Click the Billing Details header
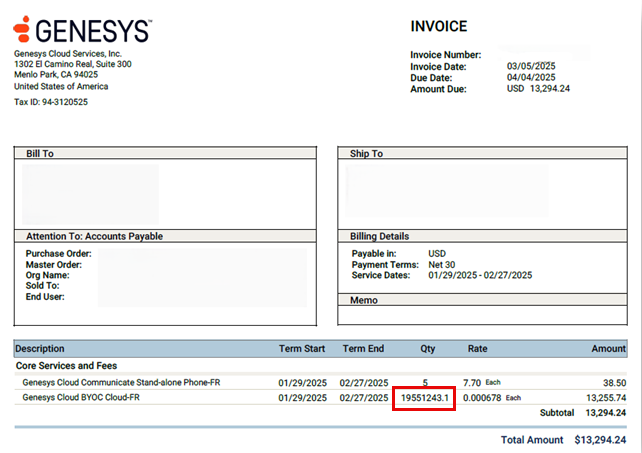Screen dimensions: 642x453 coord(380,237)
